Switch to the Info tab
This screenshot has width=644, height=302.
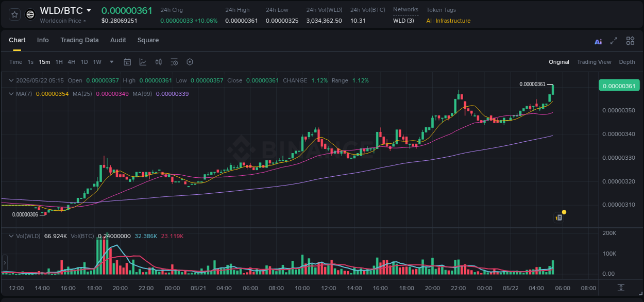(x=43, y=40)
